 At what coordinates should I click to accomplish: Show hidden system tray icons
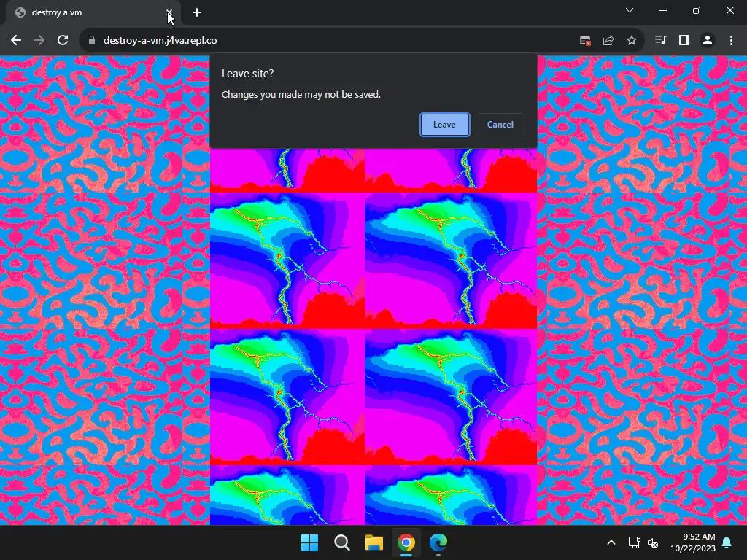pyautogui.click(x=611, y=542)
